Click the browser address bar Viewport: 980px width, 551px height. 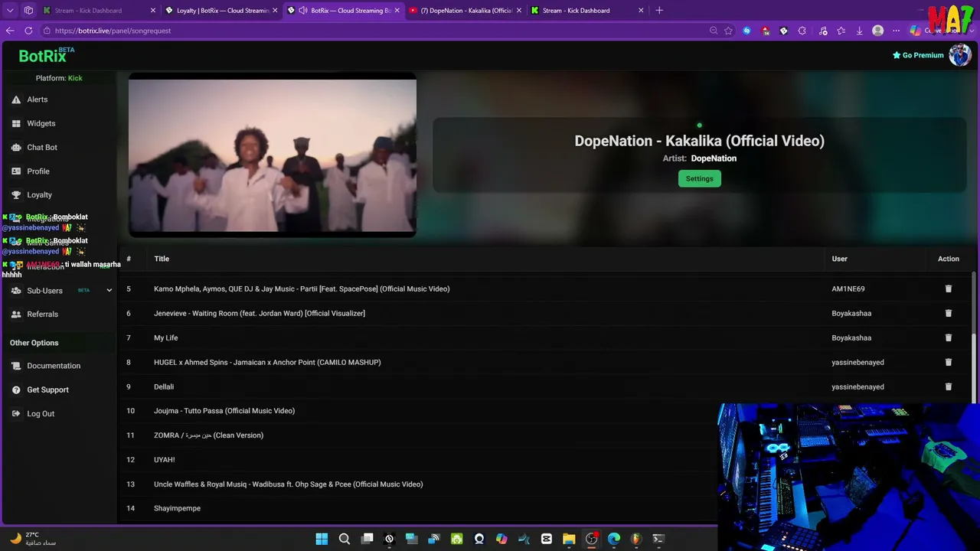click(x=375, y=31)
